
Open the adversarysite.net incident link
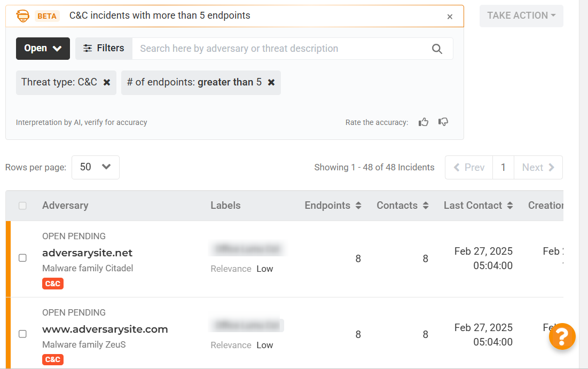pyautogui.click(x=87, y=253)
